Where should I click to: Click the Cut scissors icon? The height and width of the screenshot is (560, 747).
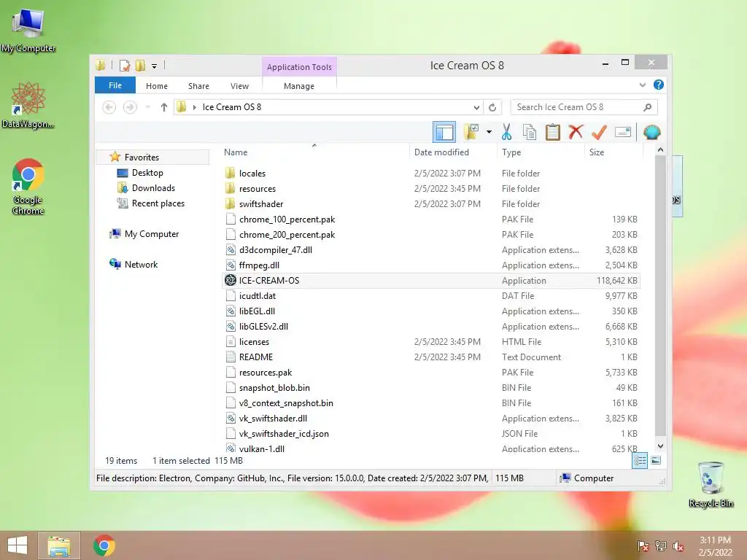point(506,132)
